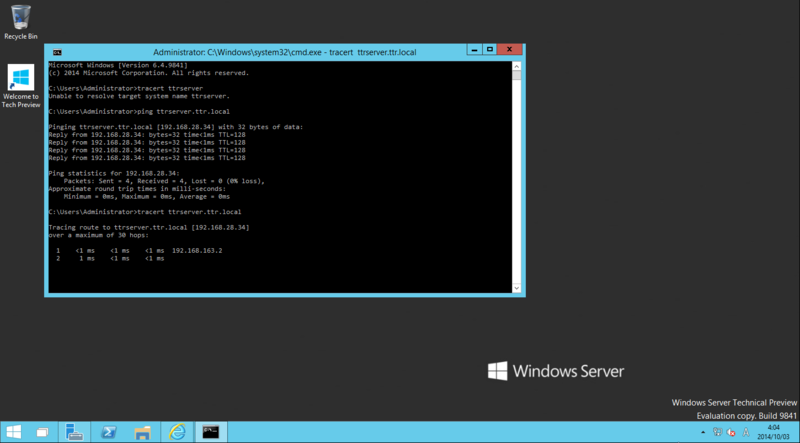Click the hop 2 row of tracert output

pyautogui.click(x=110, y=259)
